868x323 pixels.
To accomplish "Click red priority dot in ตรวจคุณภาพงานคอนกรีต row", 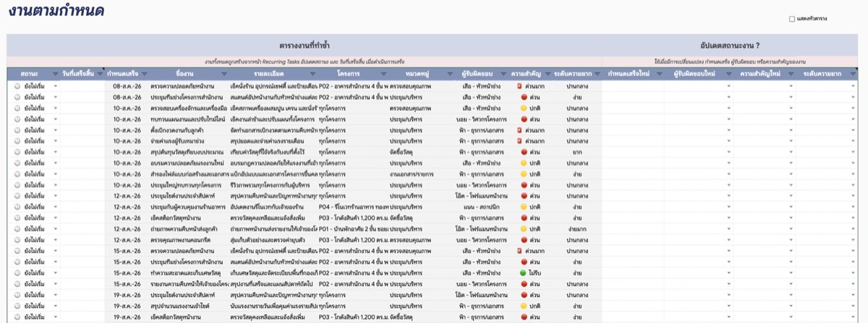I will [x=524, y=240].
